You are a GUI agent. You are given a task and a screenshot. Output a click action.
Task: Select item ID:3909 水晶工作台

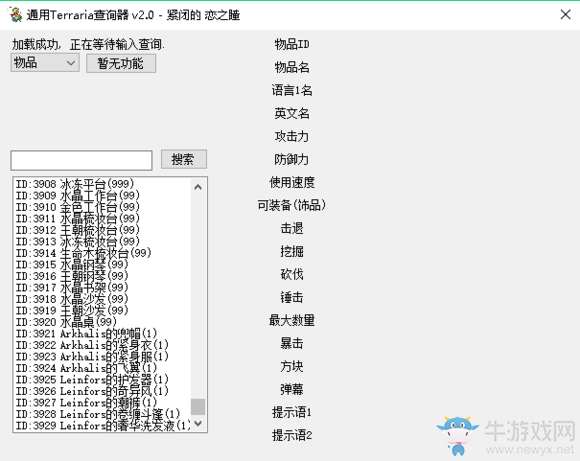(x=78, y=195)
